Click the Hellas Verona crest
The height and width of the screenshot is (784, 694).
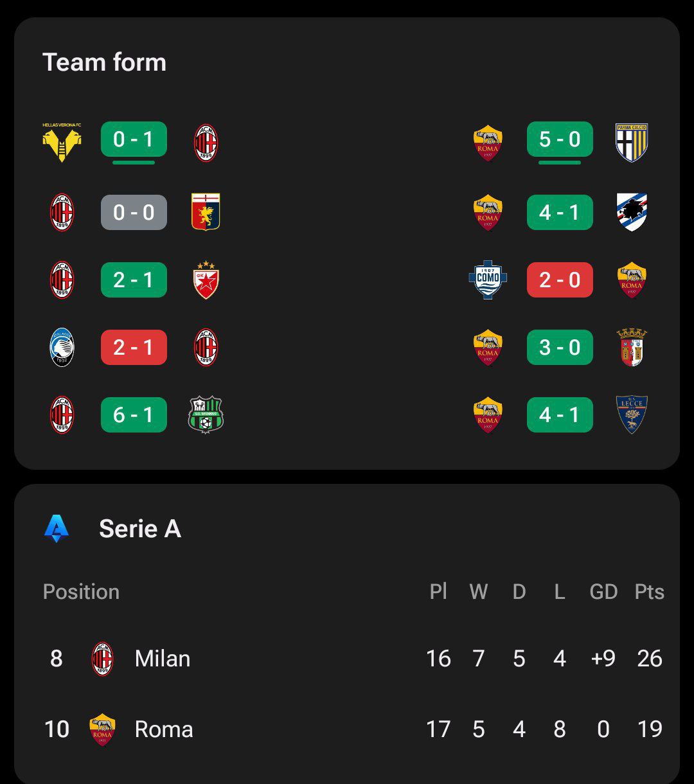point(62,142)
